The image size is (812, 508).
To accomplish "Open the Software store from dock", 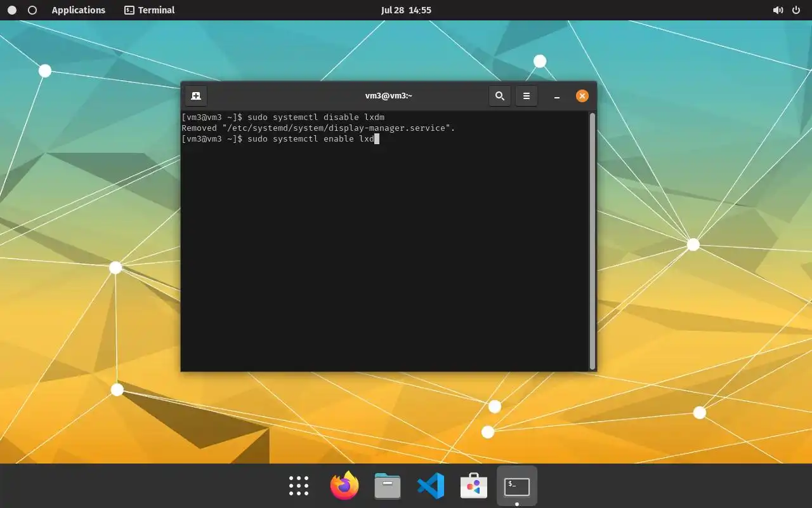I will click(474, 486).
